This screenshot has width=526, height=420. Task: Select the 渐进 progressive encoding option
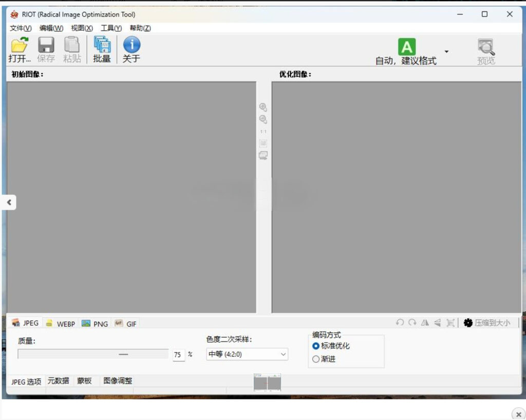click(316, 359)
